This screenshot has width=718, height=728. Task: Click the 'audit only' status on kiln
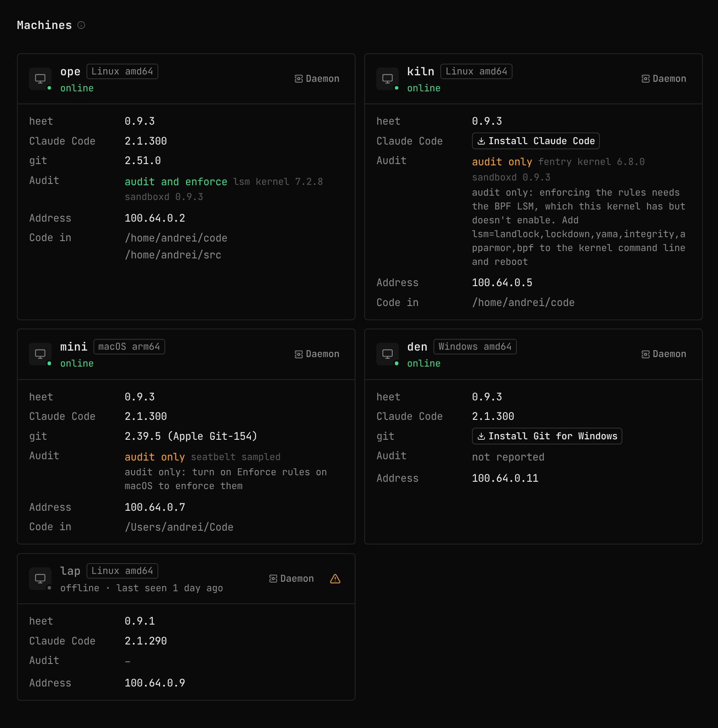coord(502,162)
